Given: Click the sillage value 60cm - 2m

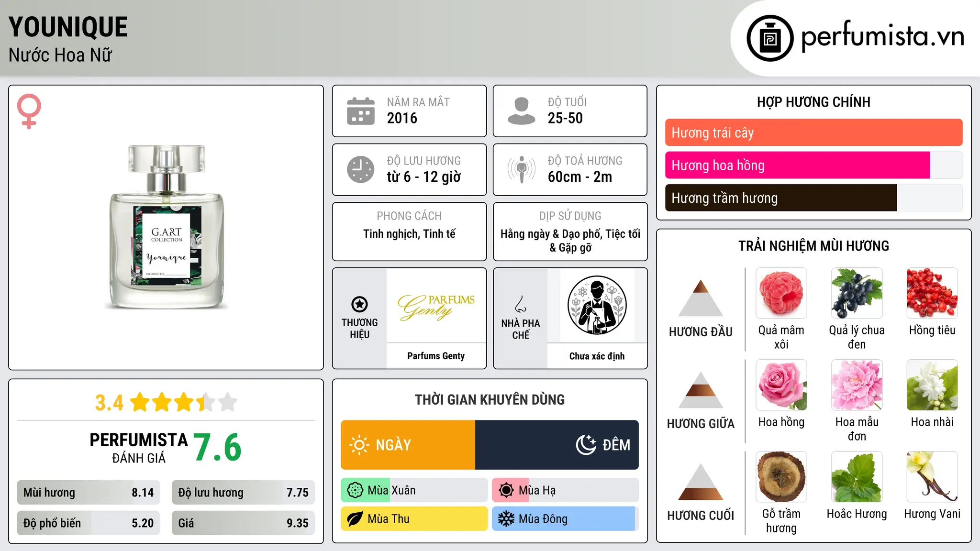Looking at the screenshot, I should 580,177.
